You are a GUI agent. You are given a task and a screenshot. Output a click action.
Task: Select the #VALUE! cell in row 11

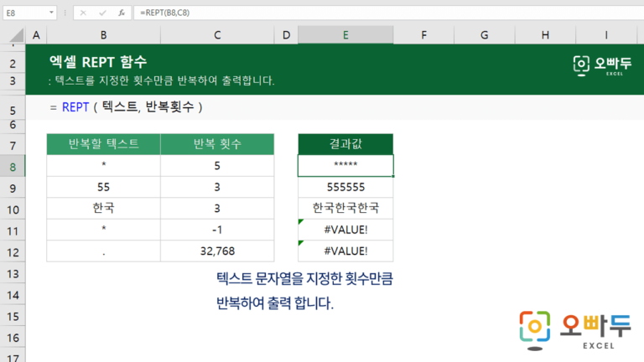(x=345, y=230)
